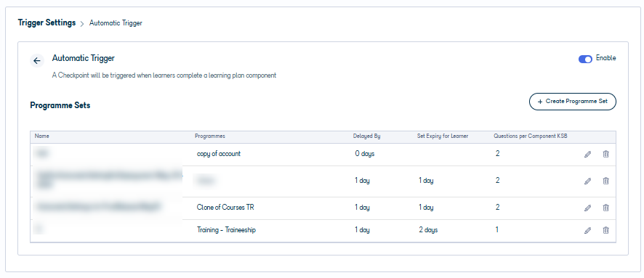Select the 'copy of account' programme cell
The height and width of the screenshot is (278, 644).
[219, 154]
